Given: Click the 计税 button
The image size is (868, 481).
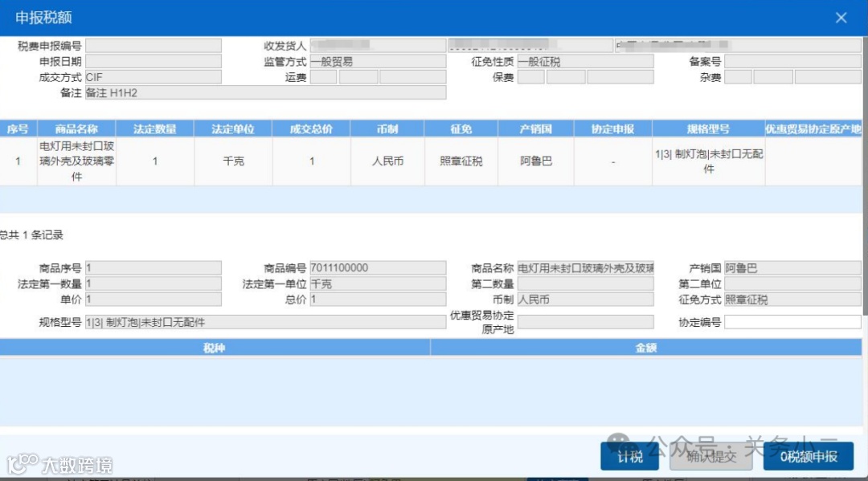Looking at the screenshot, I should point(628,456).
